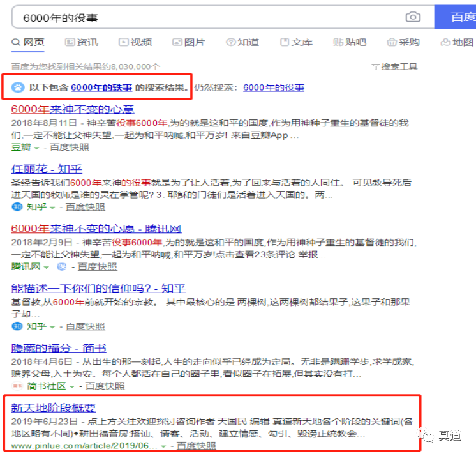Open 百度快照 for the 腾讯网 result

[x=98, y=267]
